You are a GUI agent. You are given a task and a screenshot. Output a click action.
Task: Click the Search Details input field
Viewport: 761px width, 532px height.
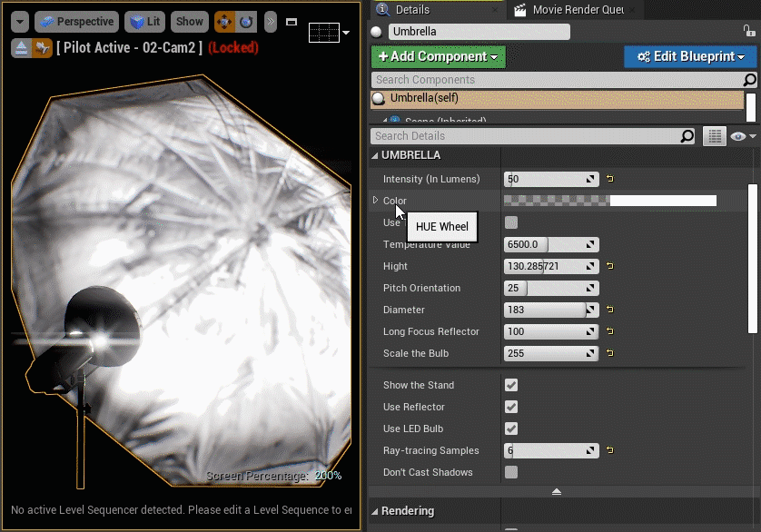pyautogui.click(x=527, y=136)
